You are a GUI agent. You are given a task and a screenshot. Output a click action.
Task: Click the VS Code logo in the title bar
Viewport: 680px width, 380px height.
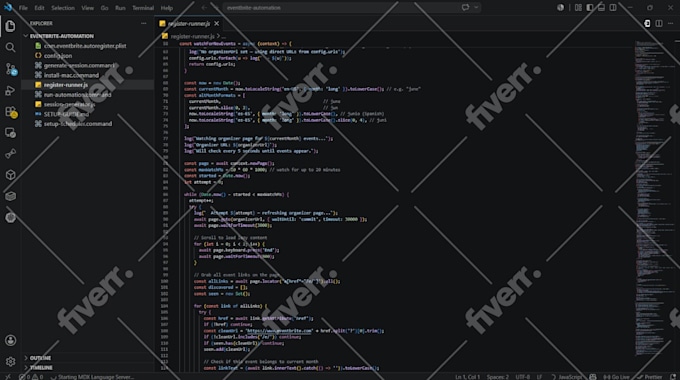coord(8,7)
